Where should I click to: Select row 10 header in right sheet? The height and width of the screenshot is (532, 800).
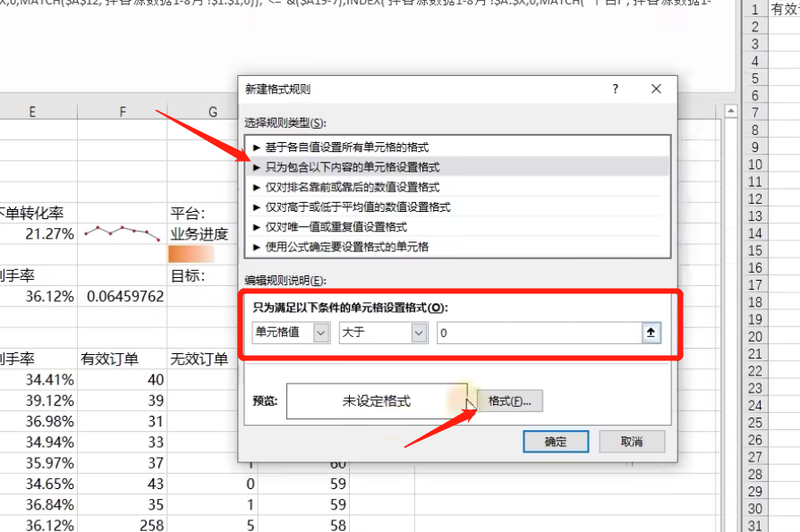[x=755, y=165]
